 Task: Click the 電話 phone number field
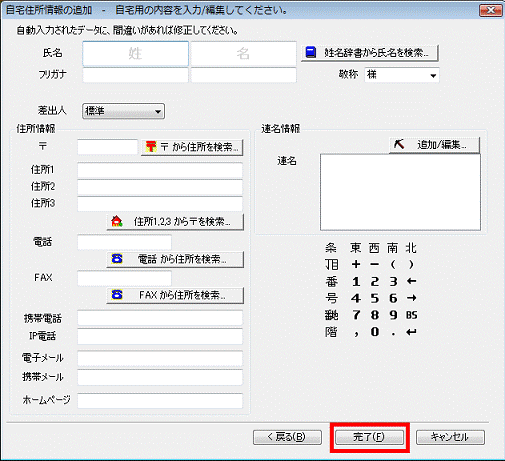pyautogui.click(x=124, y=242)
